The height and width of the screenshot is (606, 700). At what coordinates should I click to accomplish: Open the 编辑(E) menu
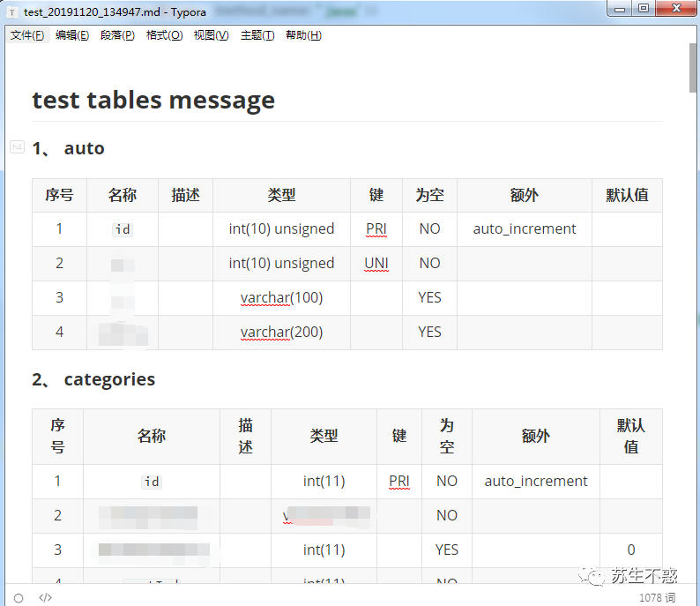pyautogui.click(x=72, y=35)
